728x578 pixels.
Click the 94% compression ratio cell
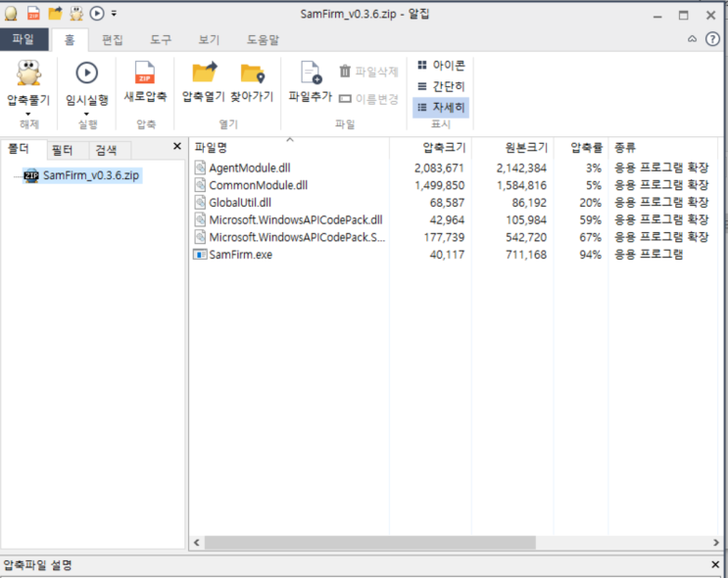tap(591, 255)
